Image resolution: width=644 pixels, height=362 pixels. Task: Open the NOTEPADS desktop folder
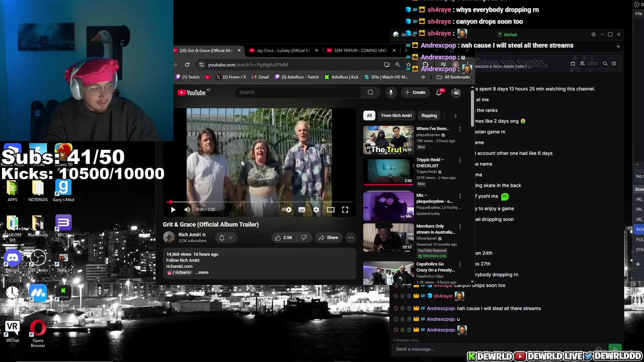pos(38,191)
